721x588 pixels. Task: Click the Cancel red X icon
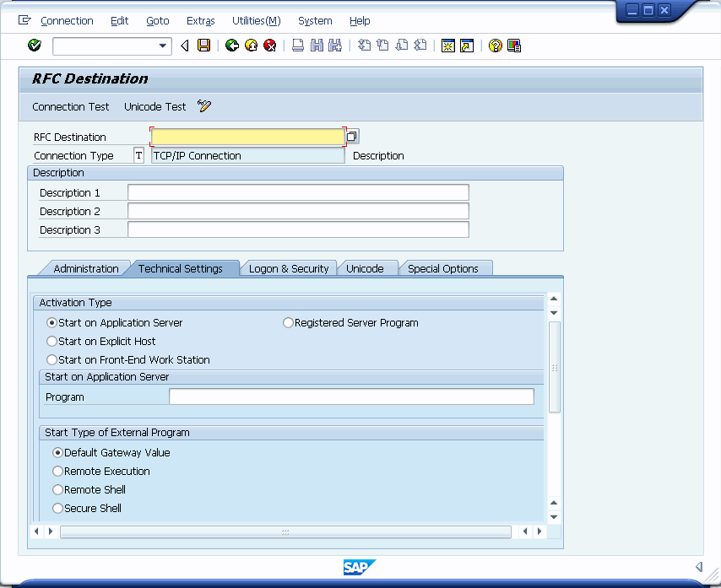pyautogui.click(x=270, y=46)
